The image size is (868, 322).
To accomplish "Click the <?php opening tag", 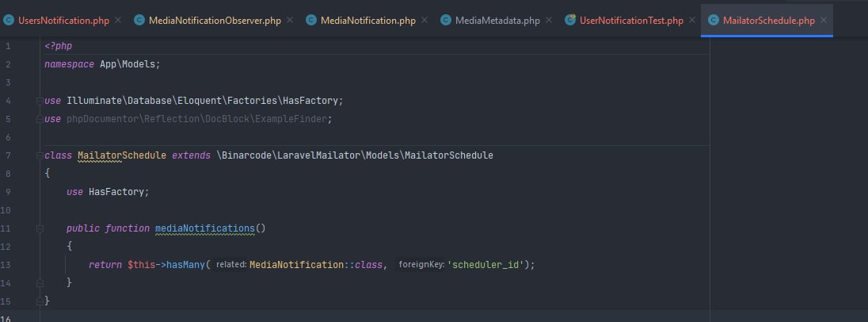I will coord(58,46).
